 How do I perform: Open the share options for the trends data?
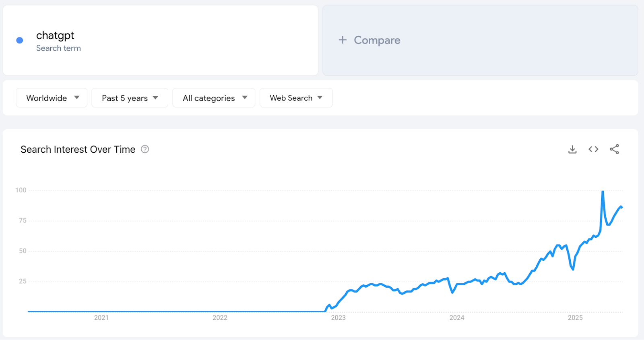[614, 149]
